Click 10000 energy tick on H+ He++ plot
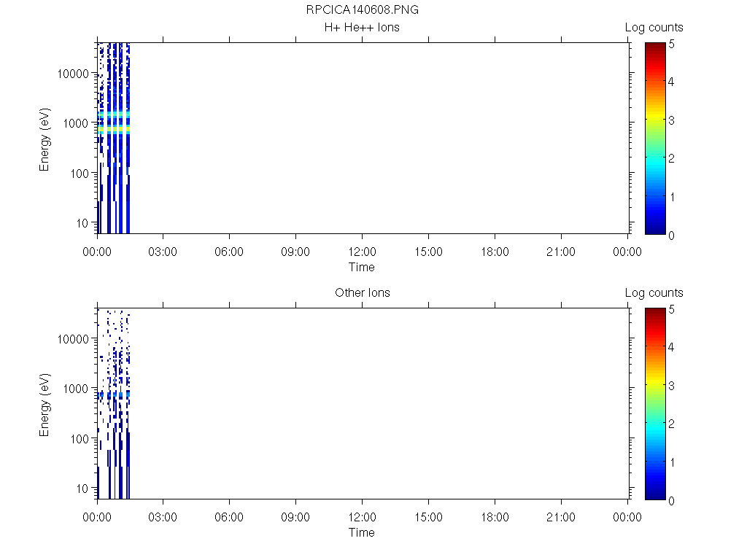 73,74
